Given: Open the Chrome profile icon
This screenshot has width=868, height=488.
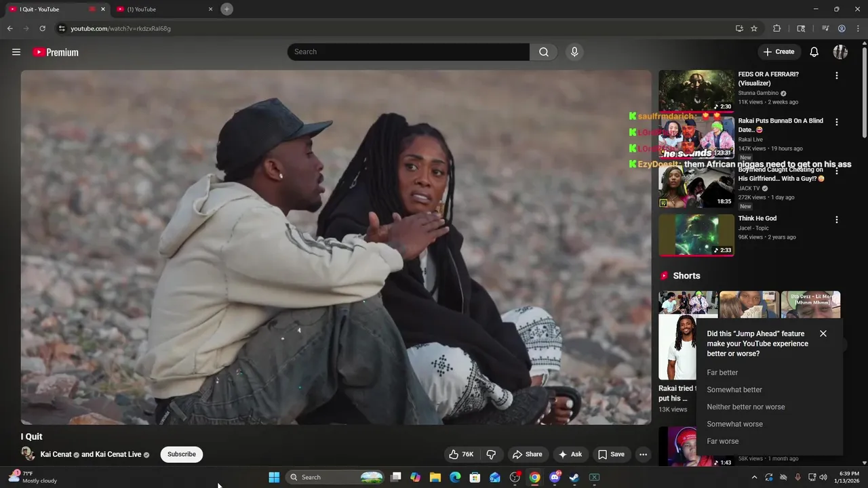Looking at the screenshot, I should (x=842, y=28).
